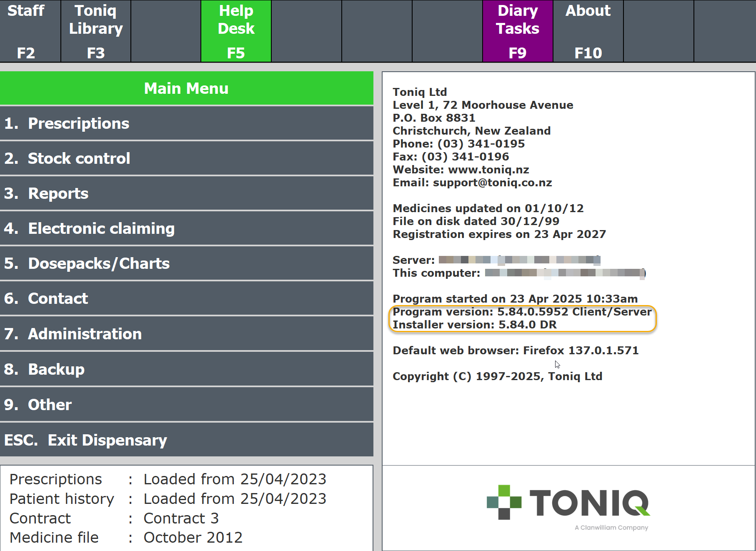Click Registration expires on 23 Apr 2027
This screenshot has height=551, width=756.
pos(499,234)
